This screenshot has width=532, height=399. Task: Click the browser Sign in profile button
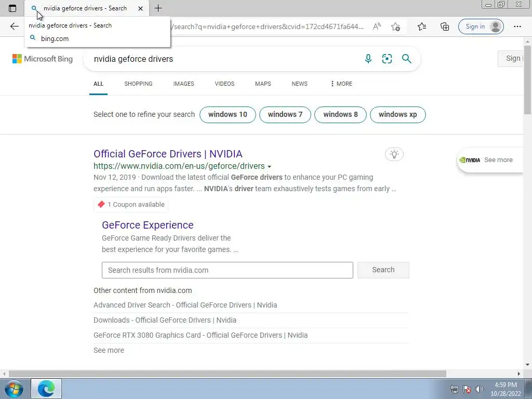point(481,26)
